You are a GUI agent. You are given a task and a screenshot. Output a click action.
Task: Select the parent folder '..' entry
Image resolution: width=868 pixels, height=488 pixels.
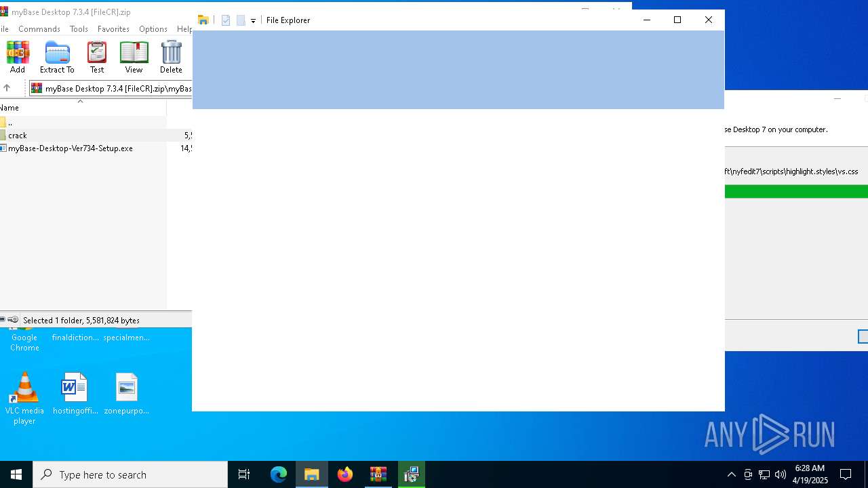pos(83,123)
